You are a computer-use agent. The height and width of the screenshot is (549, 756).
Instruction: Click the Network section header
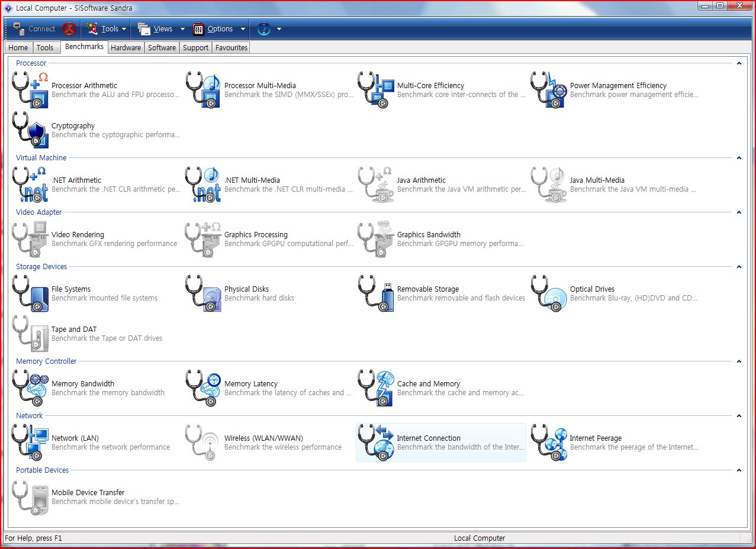pyautogui.click(x=30, y=416)
